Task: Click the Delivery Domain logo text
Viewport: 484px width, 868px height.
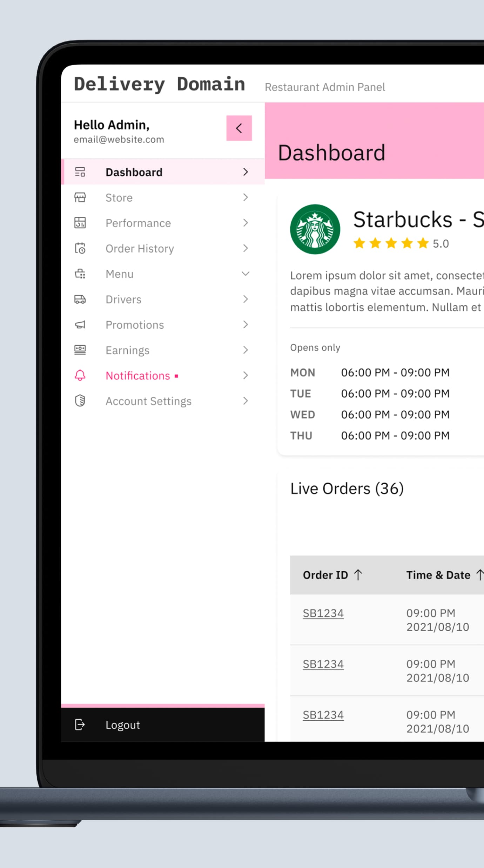Action: [160, 85]
